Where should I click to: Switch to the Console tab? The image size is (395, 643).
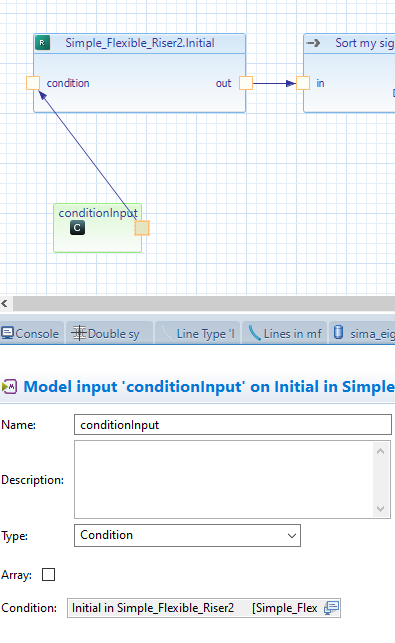click(32, 333)
